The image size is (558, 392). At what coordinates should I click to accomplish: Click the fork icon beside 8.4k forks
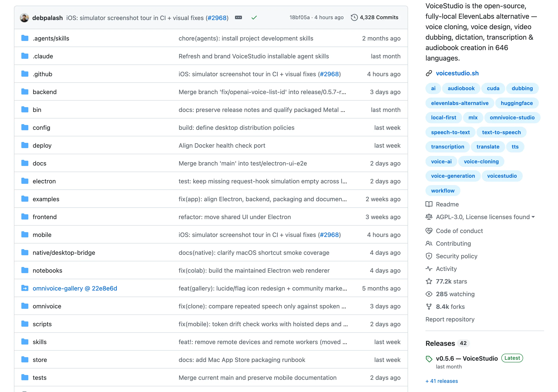[x=429, y=307]
